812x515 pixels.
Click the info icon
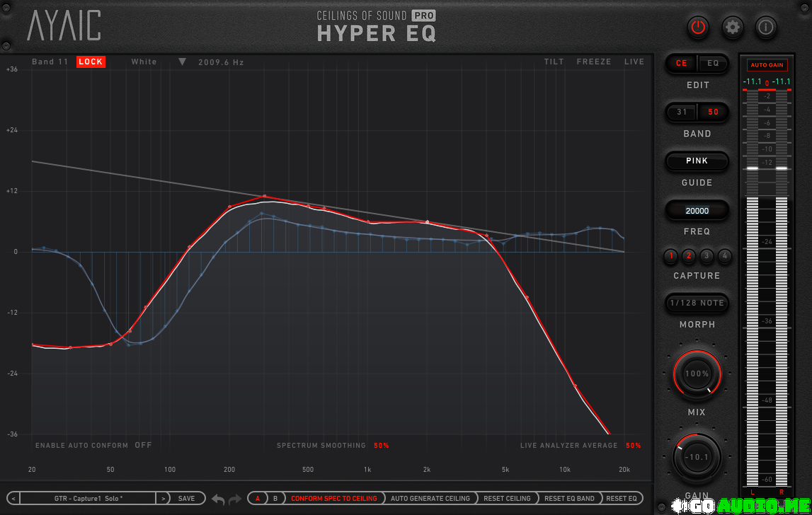[766, 28]
